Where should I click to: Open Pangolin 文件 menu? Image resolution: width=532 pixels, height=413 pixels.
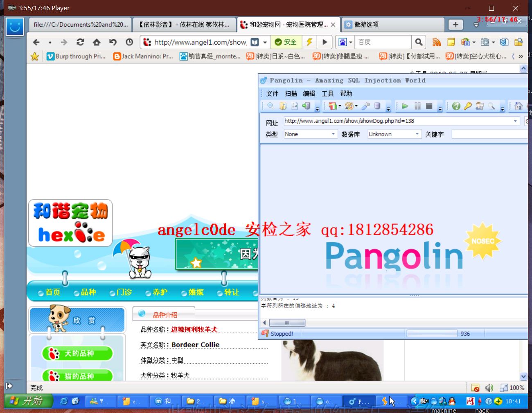[272, 93]
